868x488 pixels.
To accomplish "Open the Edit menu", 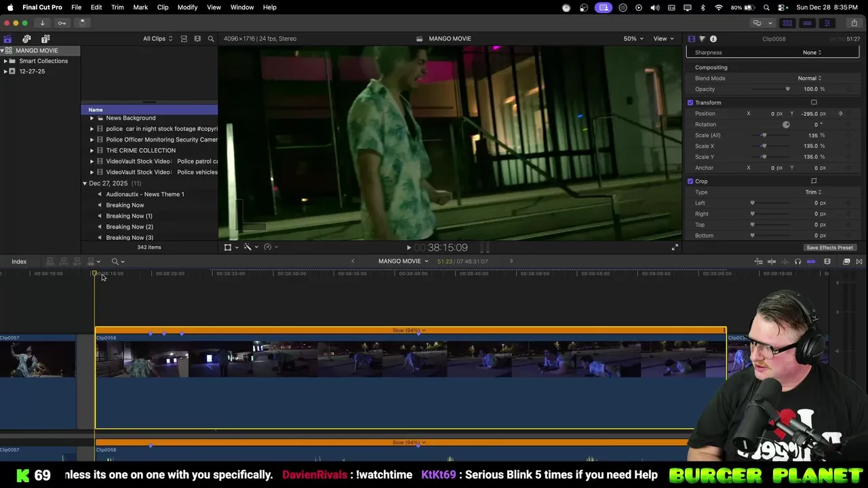I will coord(96,7).
